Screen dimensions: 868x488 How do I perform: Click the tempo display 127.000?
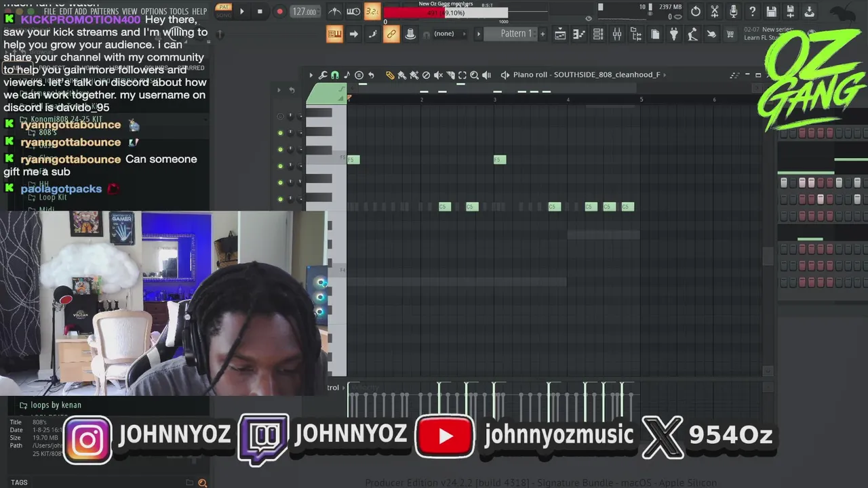304,12
